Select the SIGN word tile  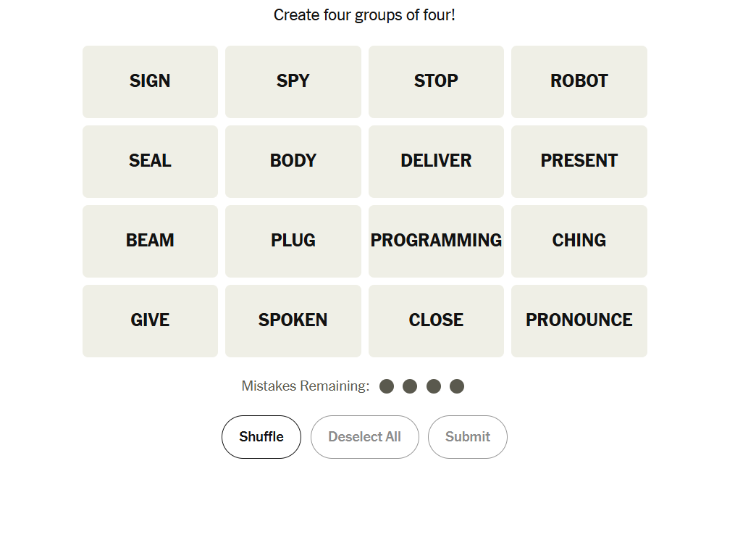(150, 81)
